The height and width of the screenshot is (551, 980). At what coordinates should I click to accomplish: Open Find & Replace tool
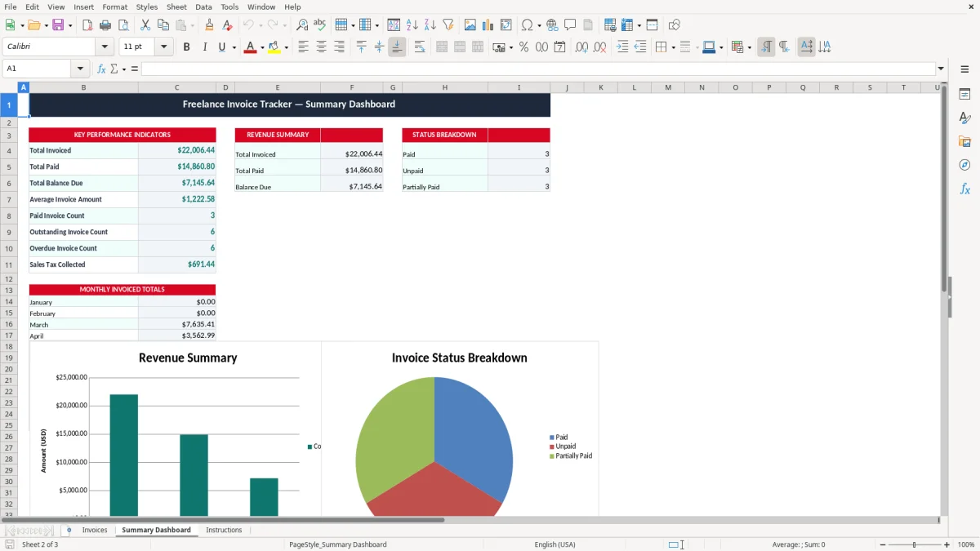302,25
